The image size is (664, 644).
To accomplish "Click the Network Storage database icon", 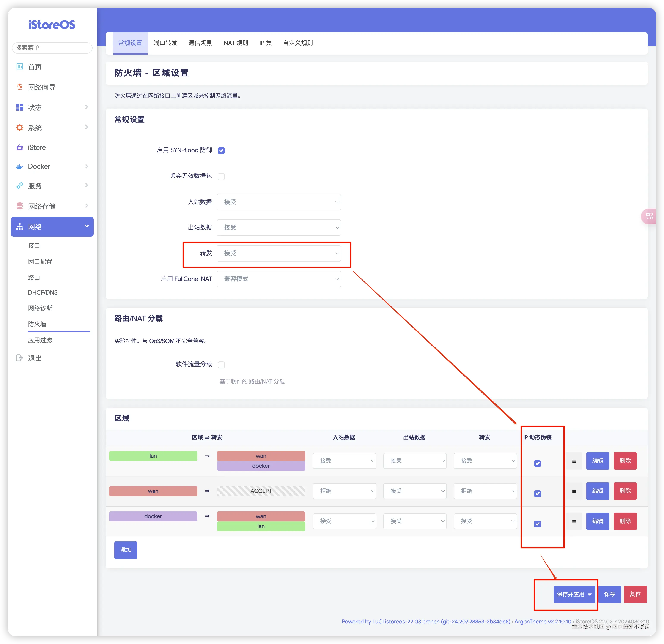I will coord(20,206).
